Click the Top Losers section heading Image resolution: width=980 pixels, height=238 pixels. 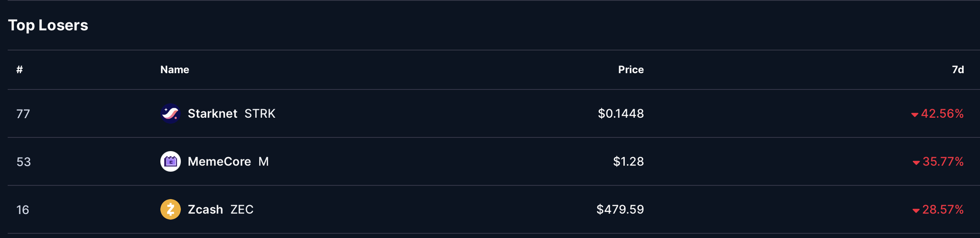[x=48, y=25]
